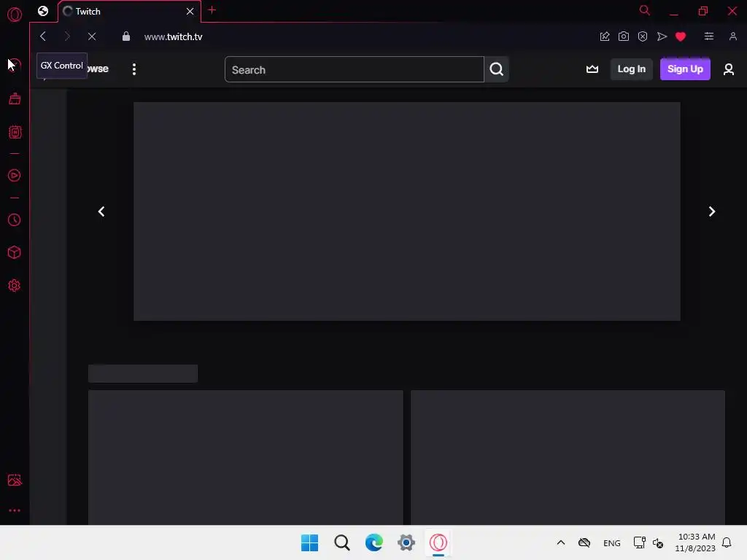Screen dimensions: 747x560
Task: Open the Easy Setup sliders icon
Action: [709, 36]
